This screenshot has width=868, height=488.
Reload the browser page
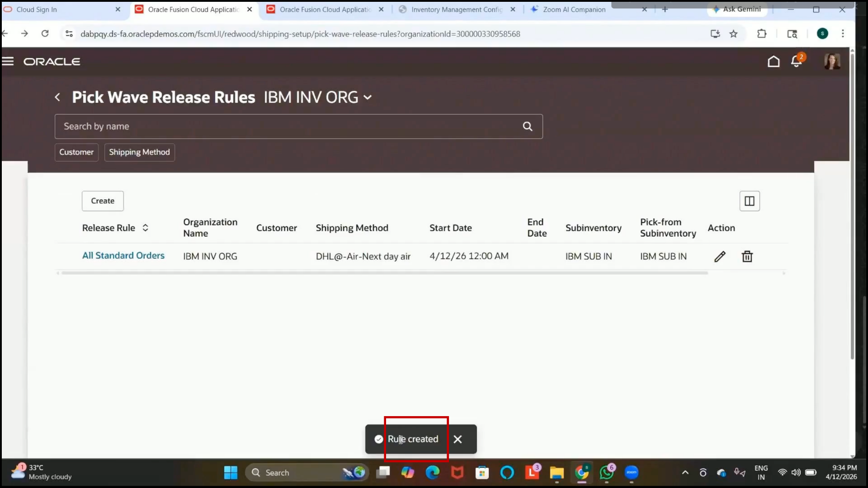click(x=45, y=33)
